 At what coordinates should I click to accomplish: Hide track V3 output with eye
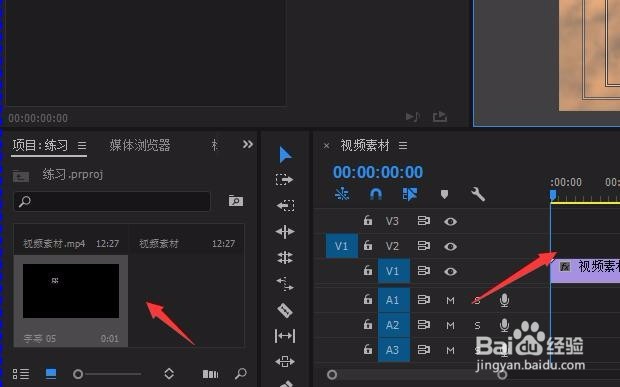[x=450, y=221]
